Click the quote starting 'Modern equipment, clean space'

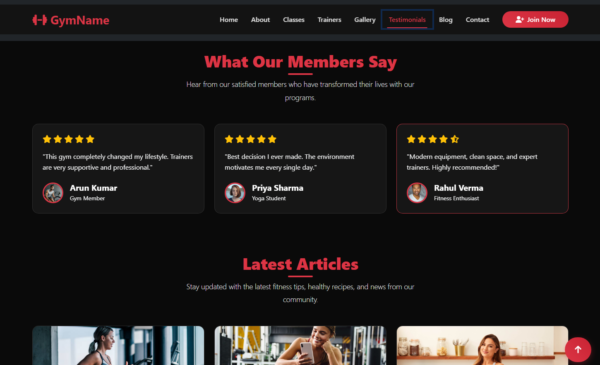(x=472, y=162)
